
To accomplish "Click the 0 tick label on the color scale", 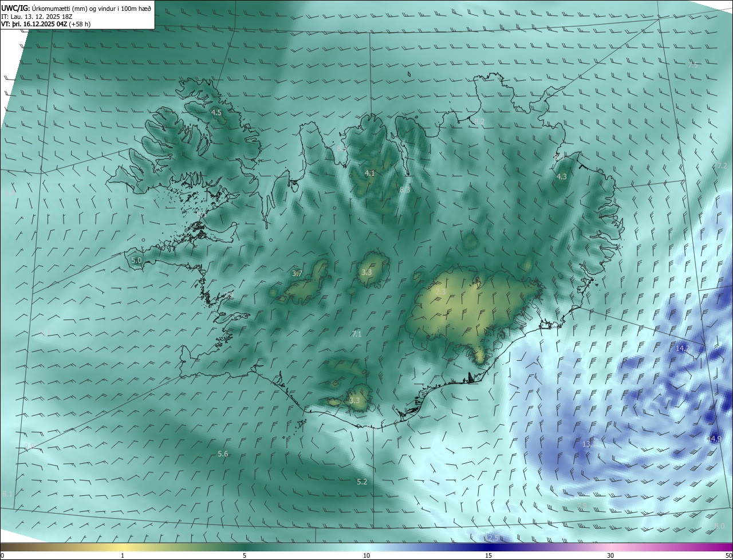I will click(x=2, y=555).
